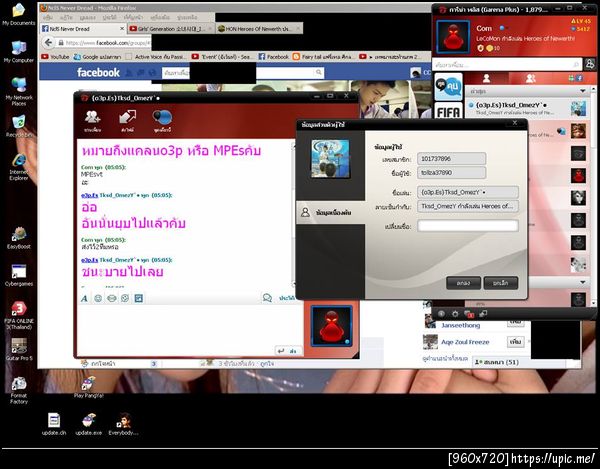Open the Guitar Pro 5 desktop icon
This screenshot has width=600, height=469.
point(18,349)
